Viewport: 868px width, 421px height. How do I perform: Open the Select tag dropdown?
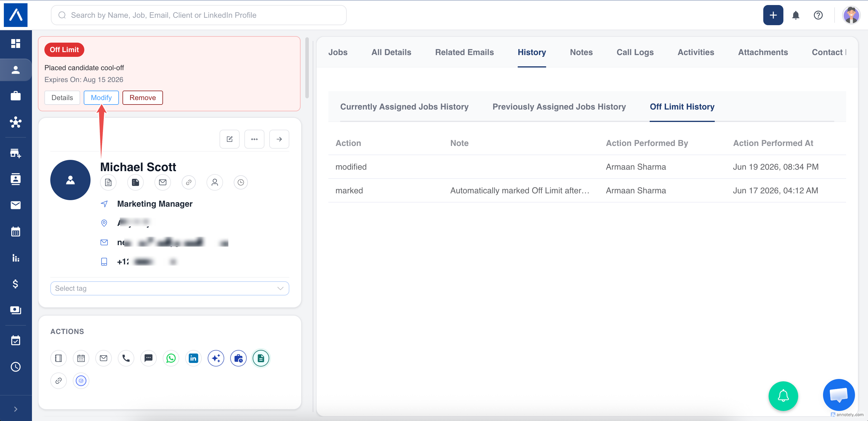point(170,288)
